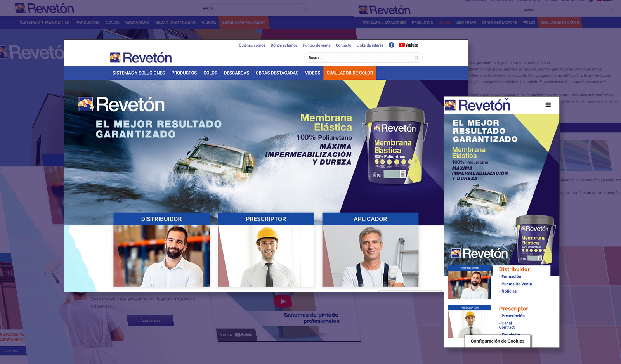Open background-left Sistemas y Soluciones menu
Image resolution: width=621 pixels, height=364 pixels.
coord(45,23)
